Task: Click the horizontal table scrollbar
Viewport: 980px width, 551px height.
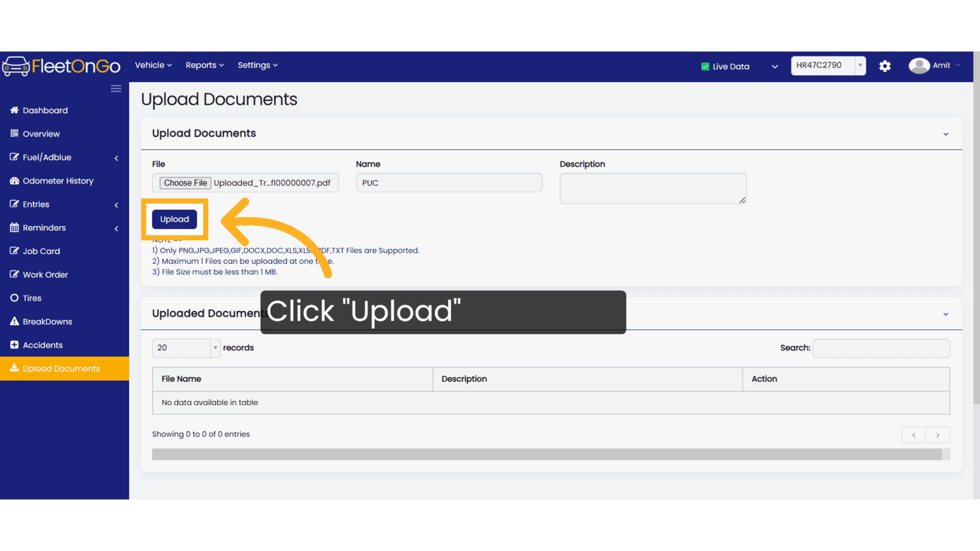Action: pyautogui.click(x=546, y=454)
